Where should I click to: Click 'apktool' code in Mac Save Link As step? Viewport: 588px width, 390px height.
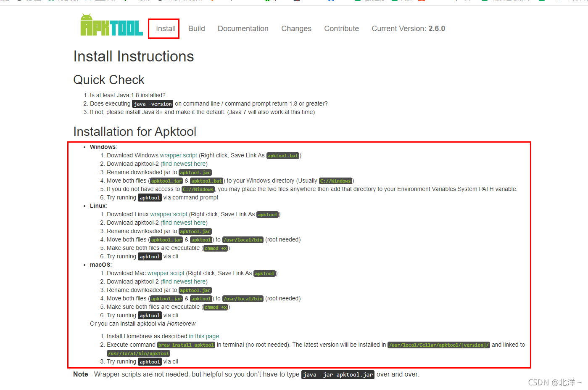[264, 273]
